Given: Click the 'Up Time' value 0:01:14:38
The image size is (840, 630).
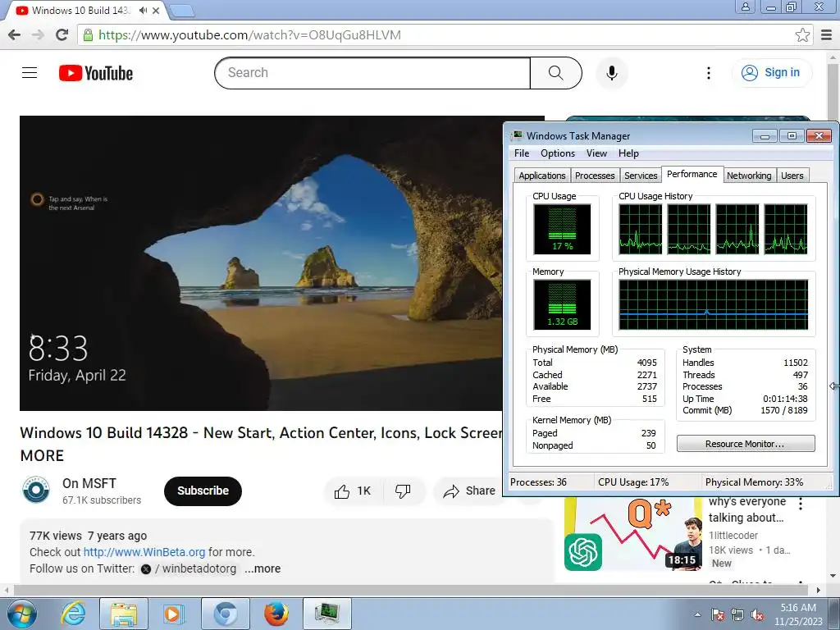Looking at the screenshot, I should coord(785,399).
